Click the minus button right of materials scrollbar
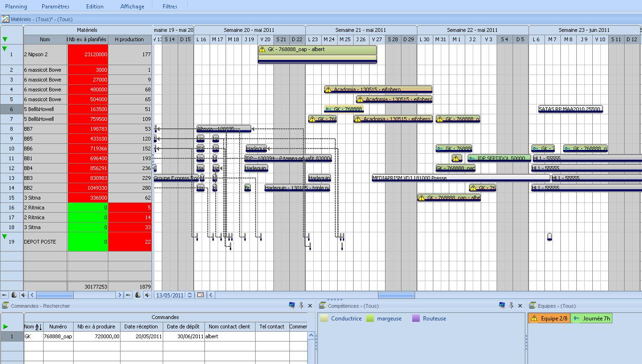This screenshot has width=642, height=364. click(128, 295)
